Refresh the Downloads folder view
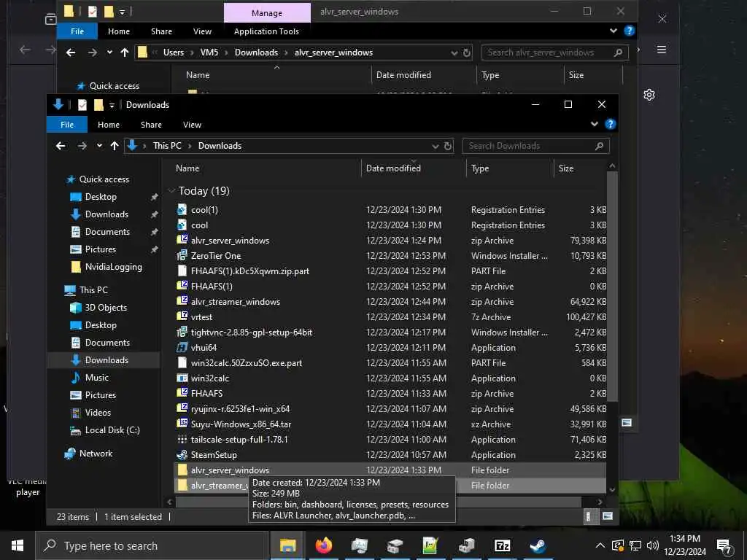 coord(448,146)
